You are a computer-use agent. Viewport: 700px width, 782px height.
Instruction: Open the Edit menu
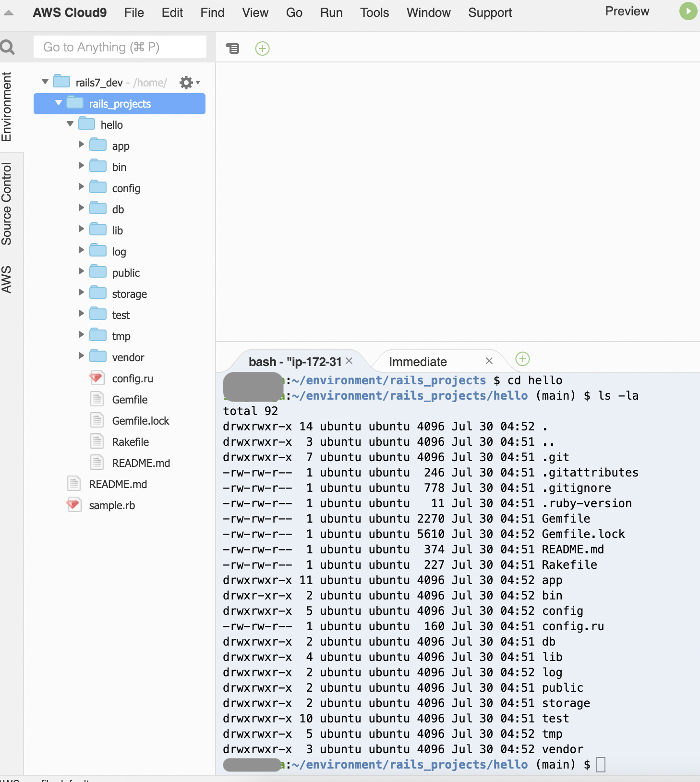[x=172, y=13]
